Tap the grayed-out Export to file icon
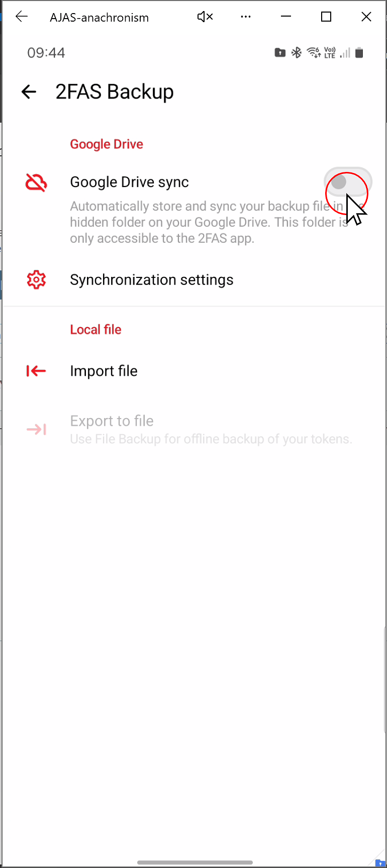The height and width of the screenshot is (868, 387). coord(36,429)
